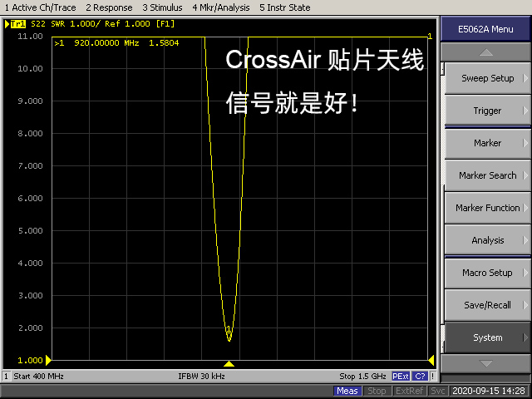Expand the Marker submenu arrow
The image size is (532, 399).
coord(525,143)
